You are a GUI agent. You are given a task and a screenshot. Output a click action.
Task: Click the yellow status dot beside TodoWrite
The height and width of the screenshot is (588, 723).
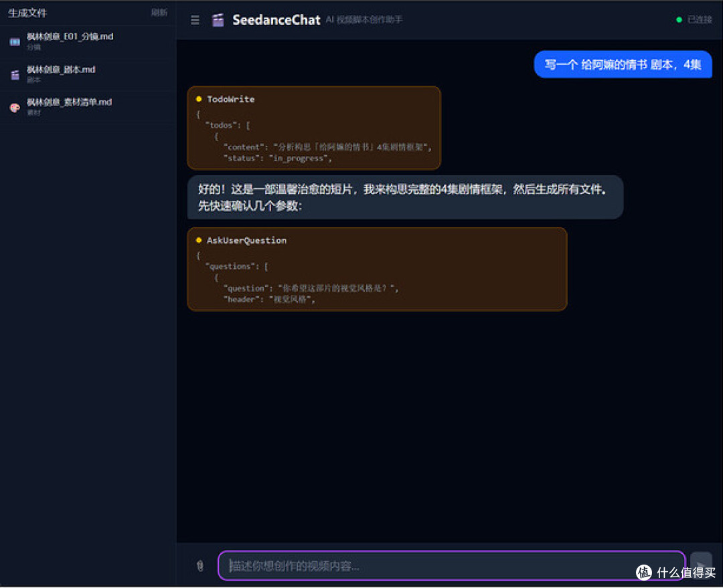(x=199, y=99)
